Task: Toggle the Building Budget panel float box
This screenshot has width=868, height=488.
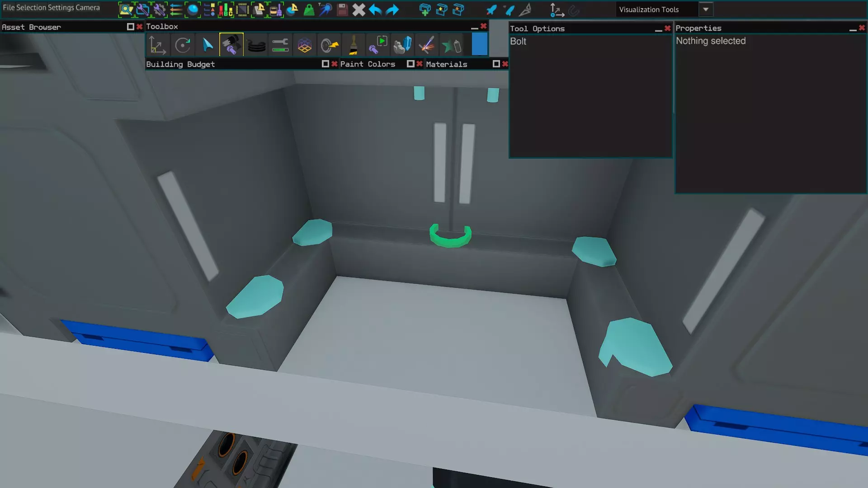Action: coord(325,64)
